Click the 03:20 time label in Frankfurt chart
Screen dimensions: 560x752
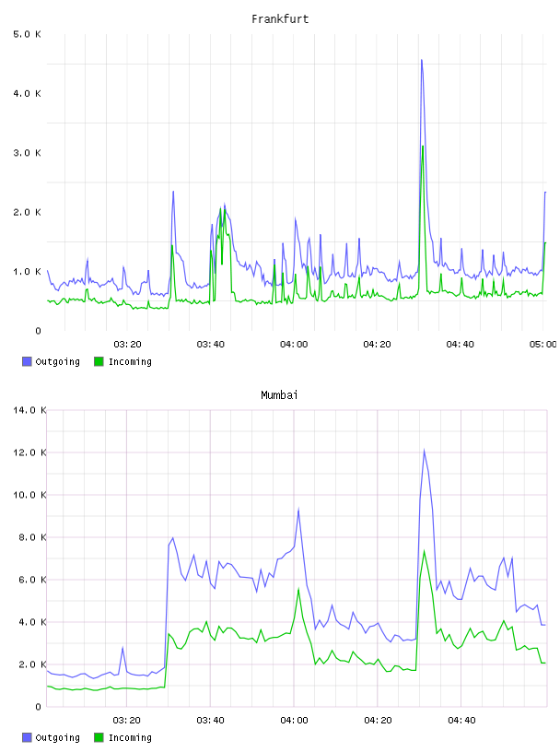[x=127, y=345]
